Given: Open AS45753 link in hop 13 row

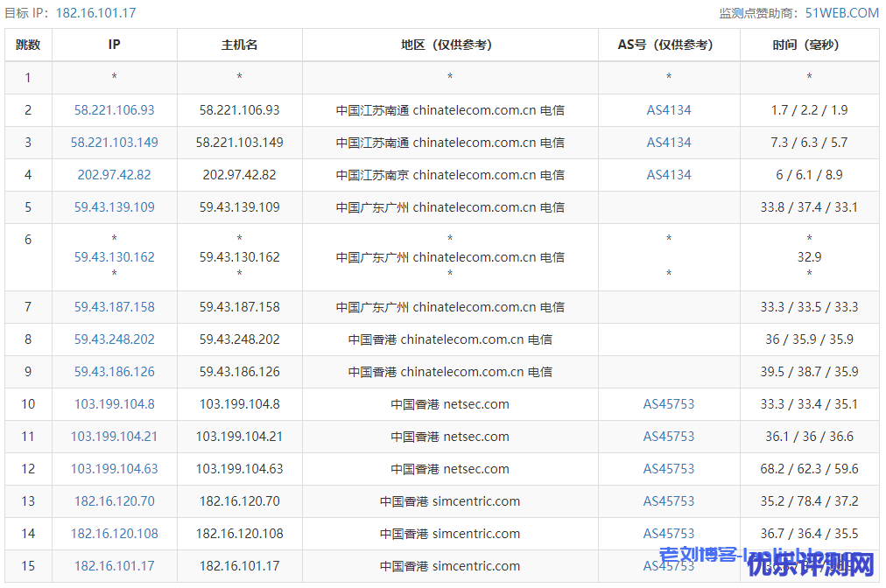Looking at the screenshot, I should [669, 501].
